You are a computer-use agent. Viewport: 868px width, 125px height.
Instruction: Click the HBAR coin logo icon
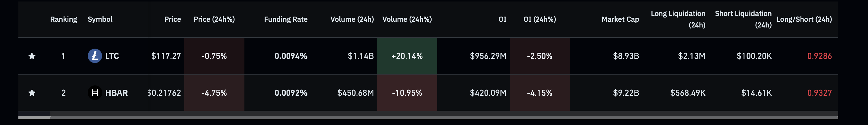[x=95, y=93]
